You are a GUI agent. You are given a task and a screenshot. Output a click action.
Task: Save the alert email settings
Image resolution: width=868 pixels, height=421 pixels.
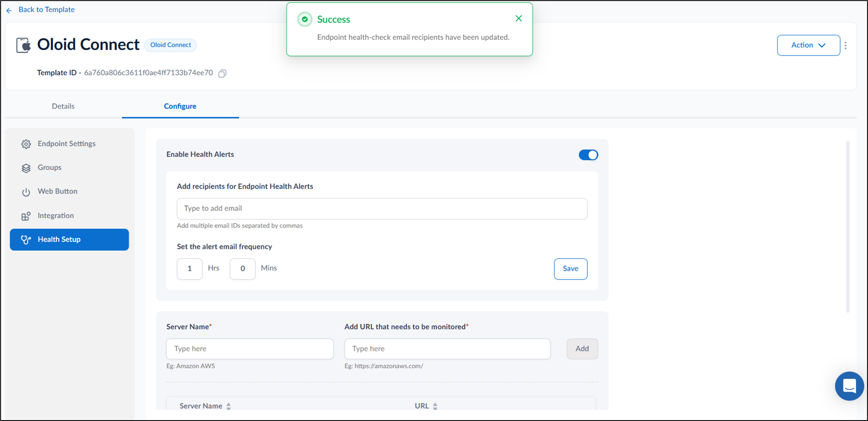click(570, 269)
